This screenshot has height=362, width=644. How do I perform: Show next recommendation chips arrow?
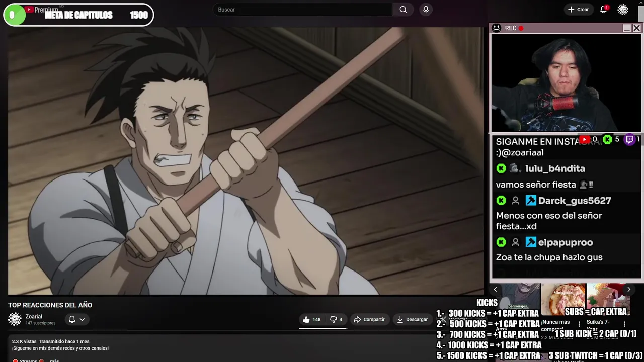(x=628, y=289)
